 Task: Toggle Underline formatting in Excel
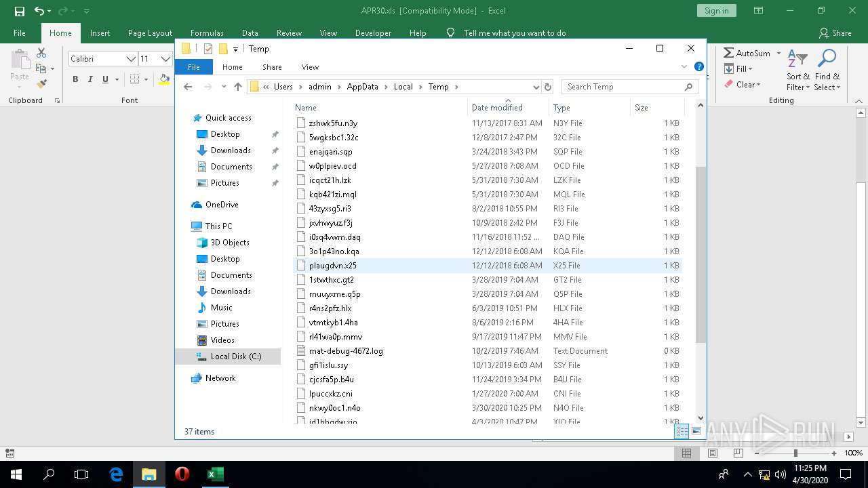(105, 79)
